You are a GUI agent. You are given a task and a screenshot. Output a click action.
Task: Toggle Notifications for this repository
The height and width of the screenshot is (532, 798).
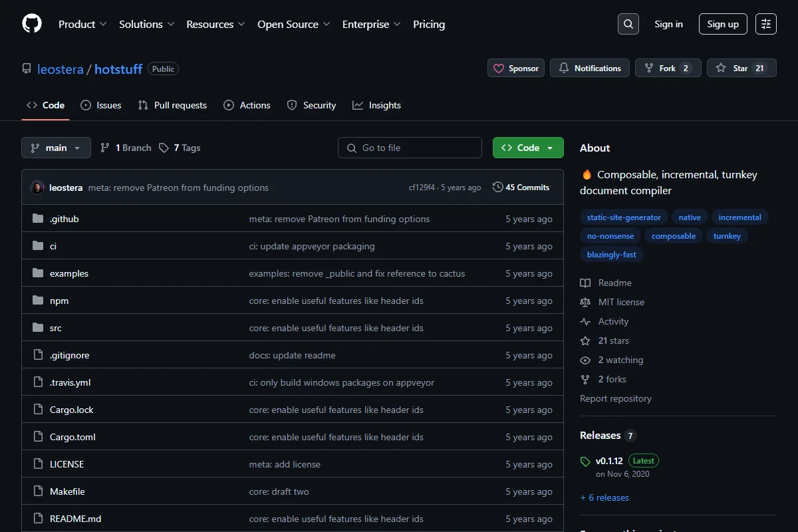click(x=590, y=68)
